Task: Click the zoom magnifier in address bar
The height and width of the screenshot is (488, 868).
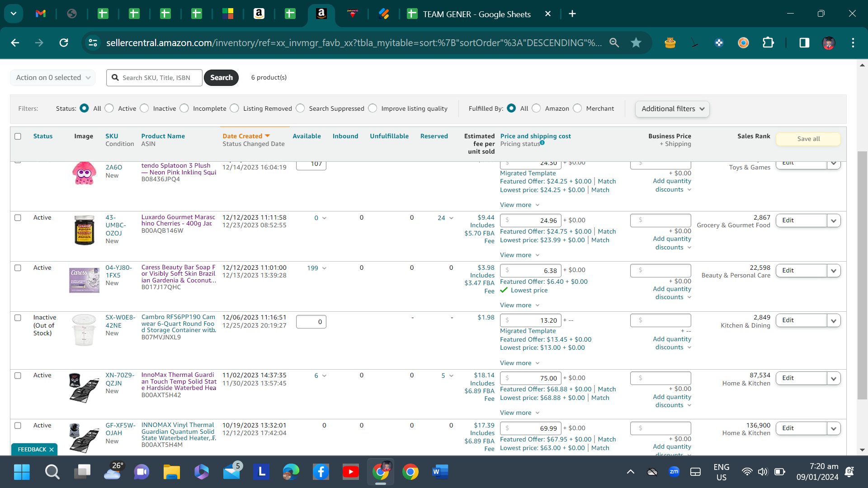Action: [614, 42]
